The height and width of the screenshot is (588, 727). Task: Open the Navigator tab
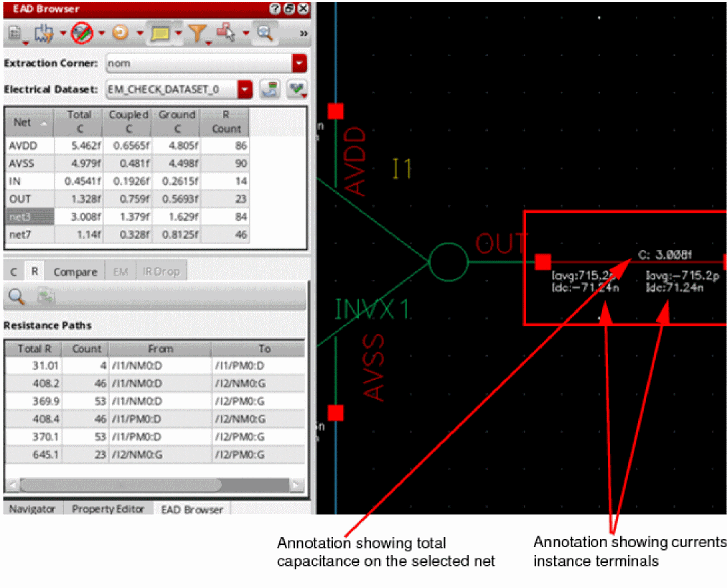(32, 509)
